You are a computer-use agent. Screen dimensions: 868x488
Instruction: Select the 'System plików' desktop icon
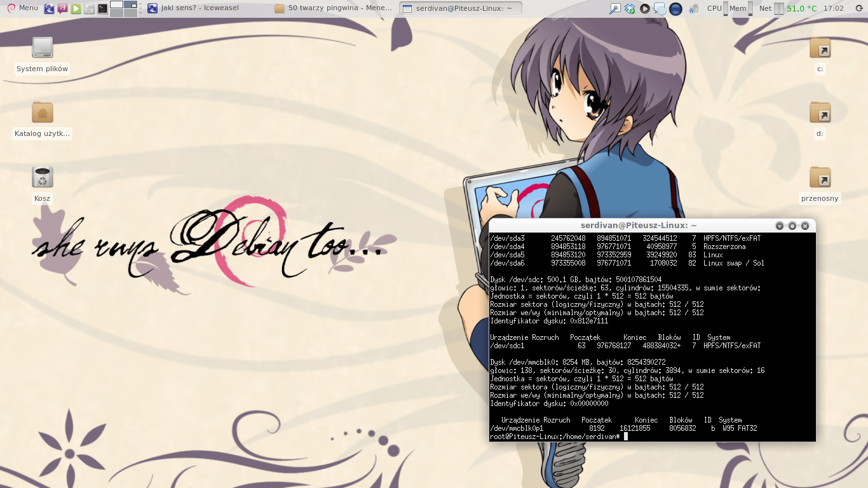point(42,48)
